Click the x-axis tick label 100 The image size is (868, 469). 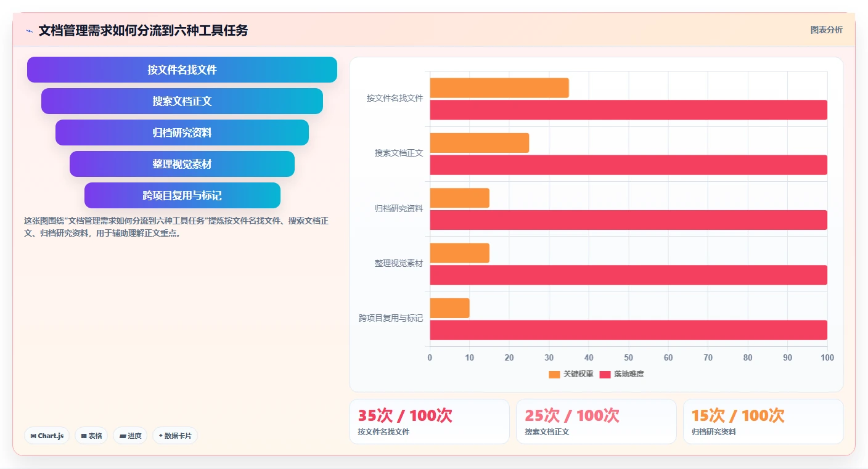click(827, 357)
